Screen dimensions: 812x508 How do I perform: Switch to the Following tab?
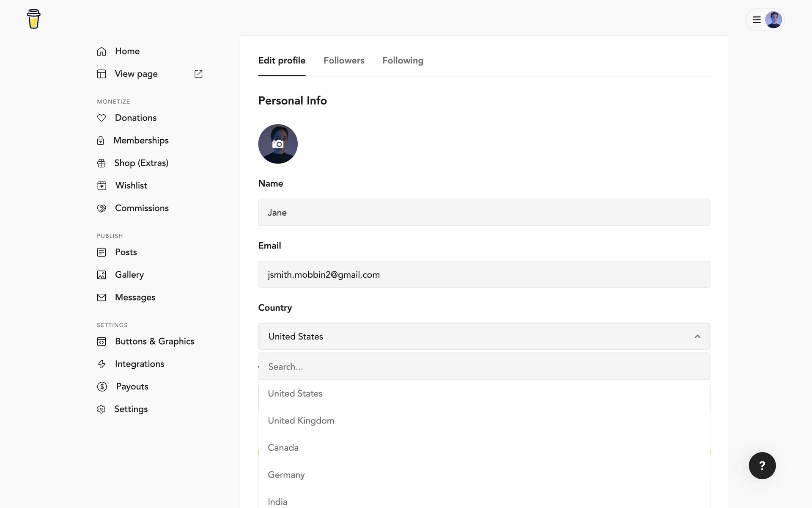(x=403, y=61)
